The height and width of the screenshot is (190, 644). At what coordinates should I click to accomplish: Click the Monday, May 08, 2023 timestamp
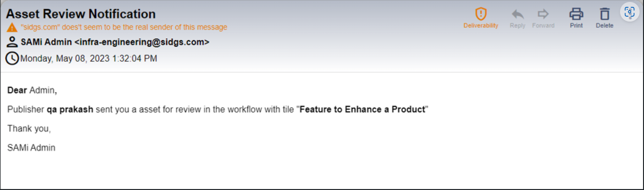pyautogui.click(x=88, y=59)
